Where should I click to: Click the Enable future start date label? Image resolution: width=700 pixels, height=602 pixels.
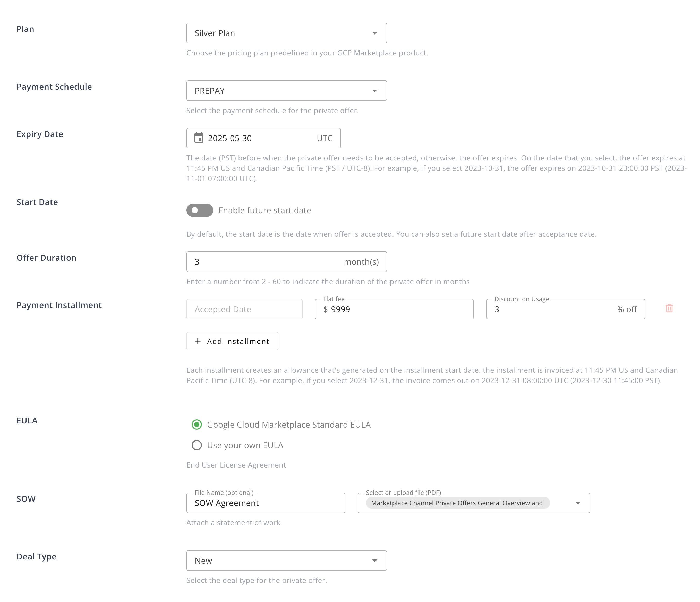click(x=264, y=210)
